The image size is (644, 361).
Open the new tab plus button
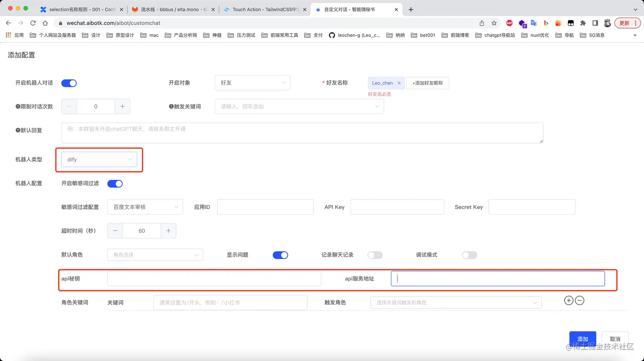pyautogui.click(x=411, y=9)
